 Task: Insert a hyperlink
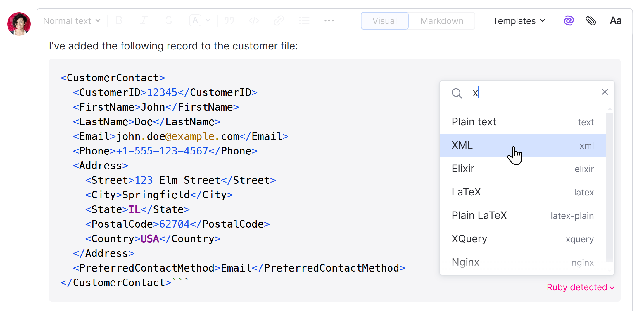coord(279,20)
